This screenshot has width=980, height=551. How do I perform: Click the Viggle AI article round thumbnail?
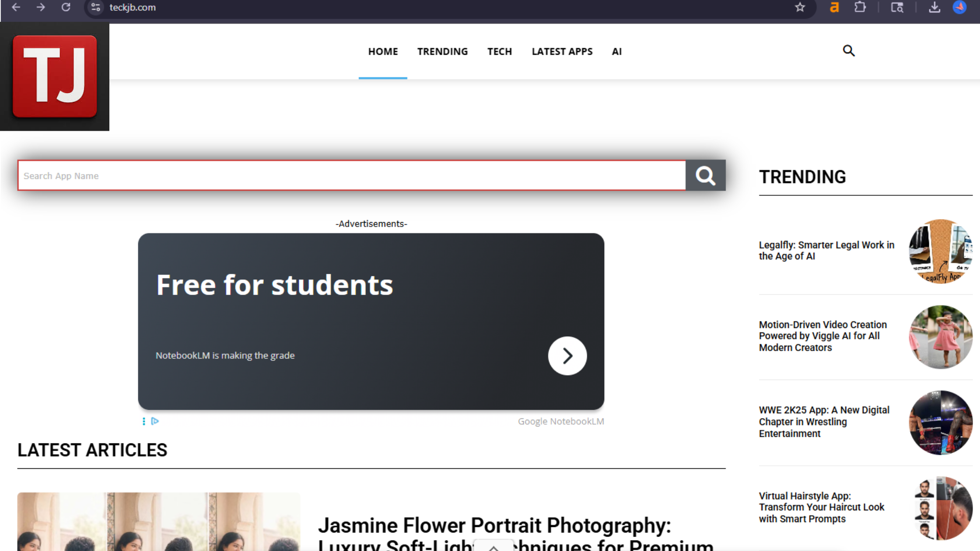[941, 337]
